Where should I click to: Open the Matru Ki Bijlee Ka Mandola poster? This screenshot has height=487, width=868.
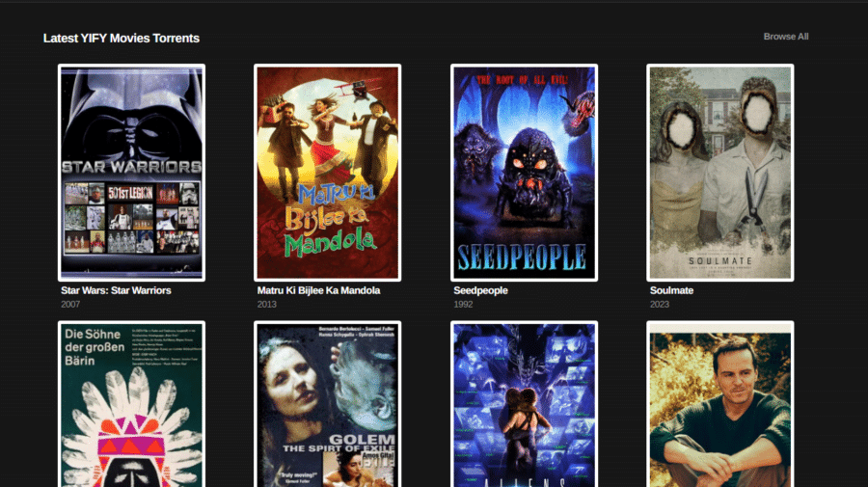coord(327,173)
